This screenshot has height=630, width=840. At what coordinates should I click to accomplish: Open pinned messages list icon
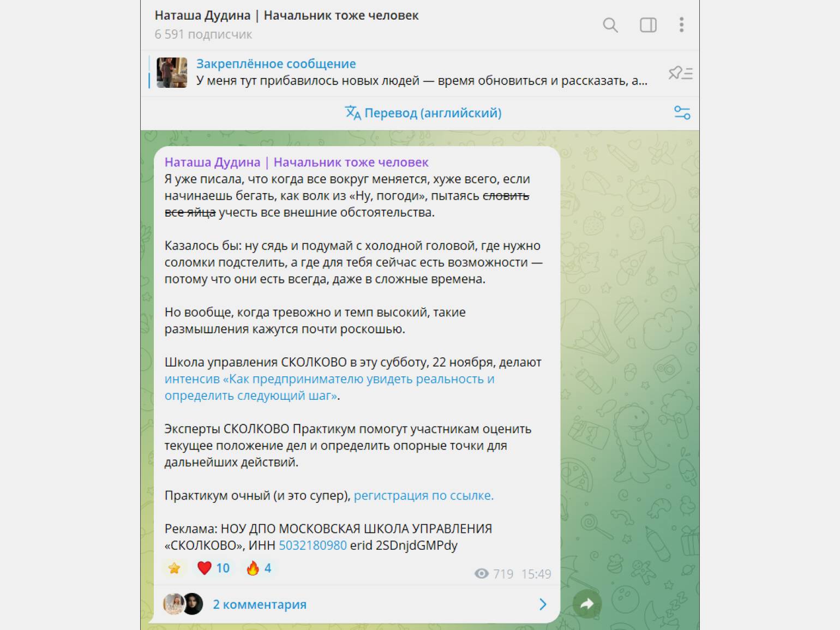[x=680, y=73]
